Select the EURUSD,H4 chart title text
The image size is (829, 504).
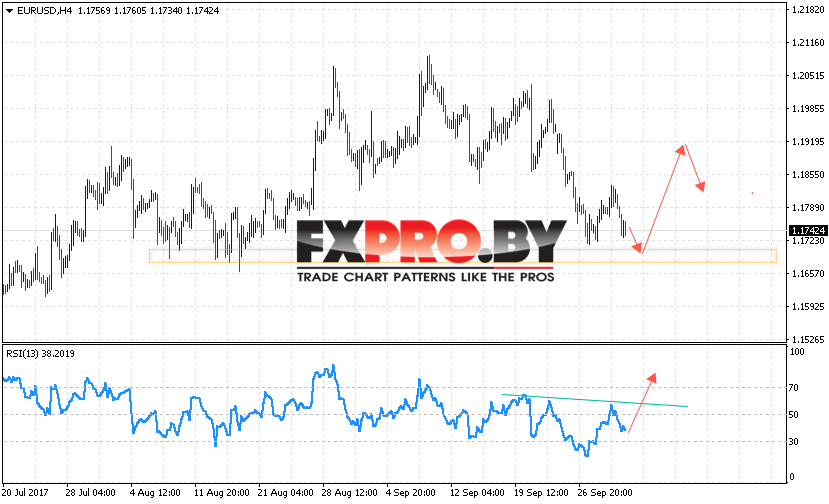coord(44,11)
